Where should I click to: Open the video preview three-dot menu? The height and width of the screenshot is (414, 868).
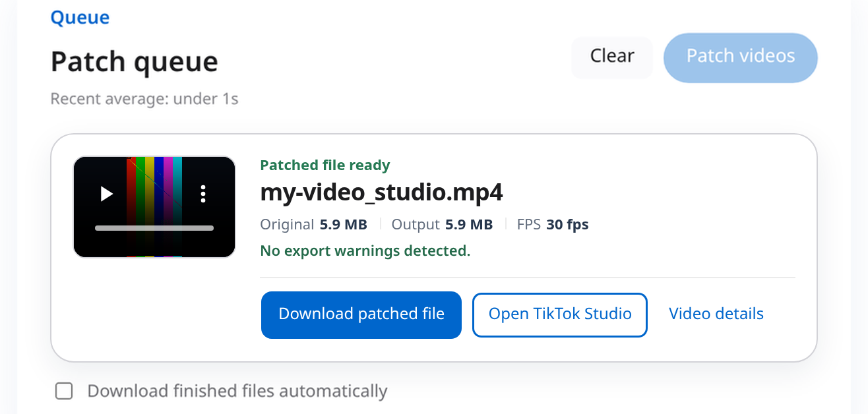click(x=203, y=194)
